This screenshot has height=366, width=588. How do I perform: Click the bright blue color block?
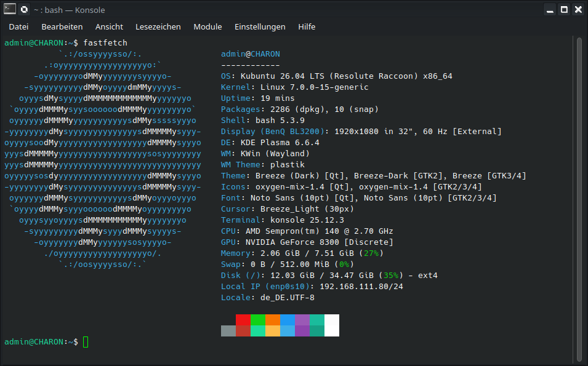coord(288,319)
